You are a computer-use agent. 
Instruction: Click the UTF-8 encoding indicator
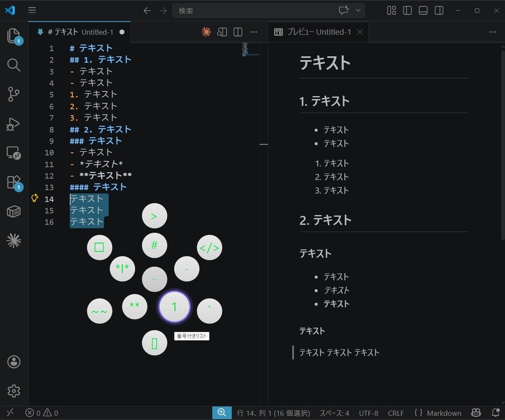click(x=368, y=413)
